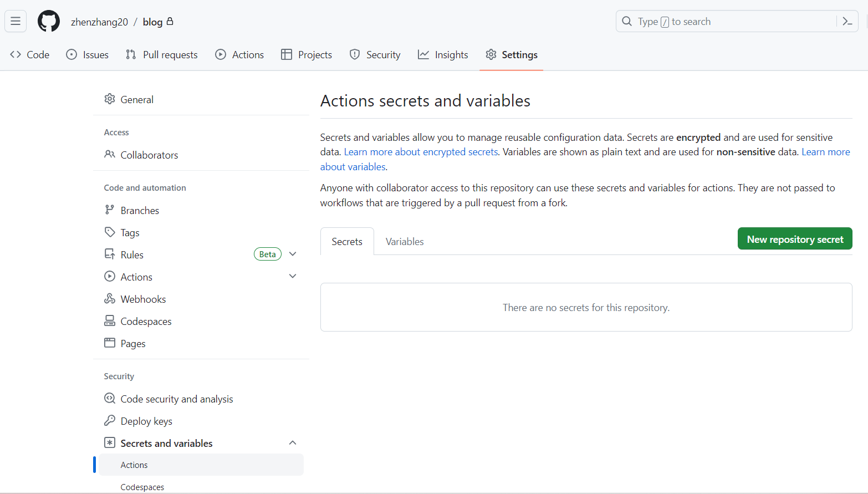Screen dimensions: 868x494
Task: Click the Settings gear icon in top nav
Action: pos(491,54)
